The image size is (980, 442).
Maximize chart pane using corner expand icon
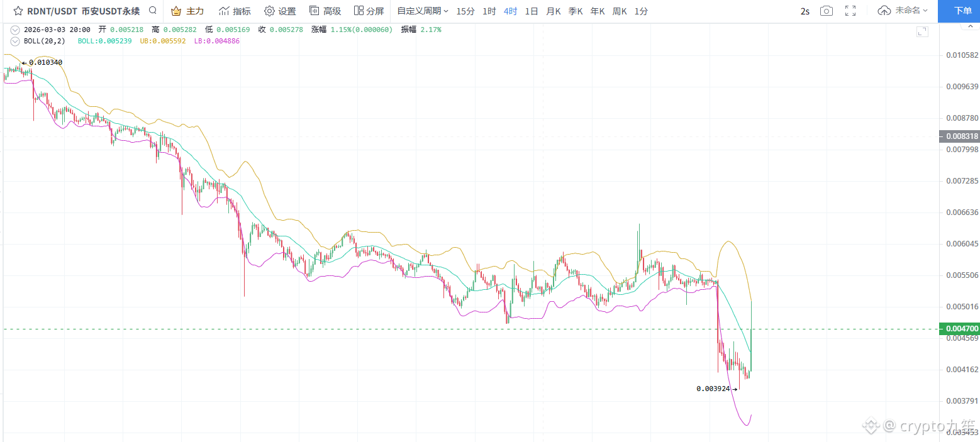922,31
